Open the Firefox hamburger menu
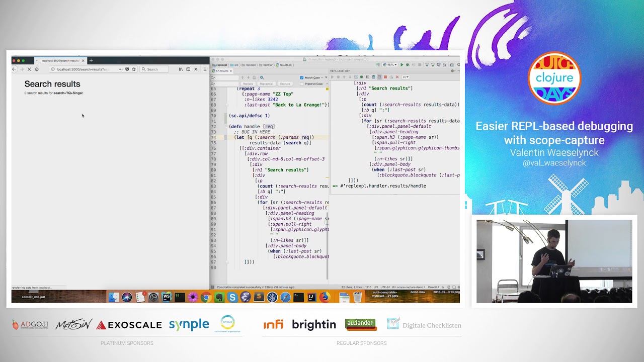This screenshot has width=644, height=362. pos(205,69)
